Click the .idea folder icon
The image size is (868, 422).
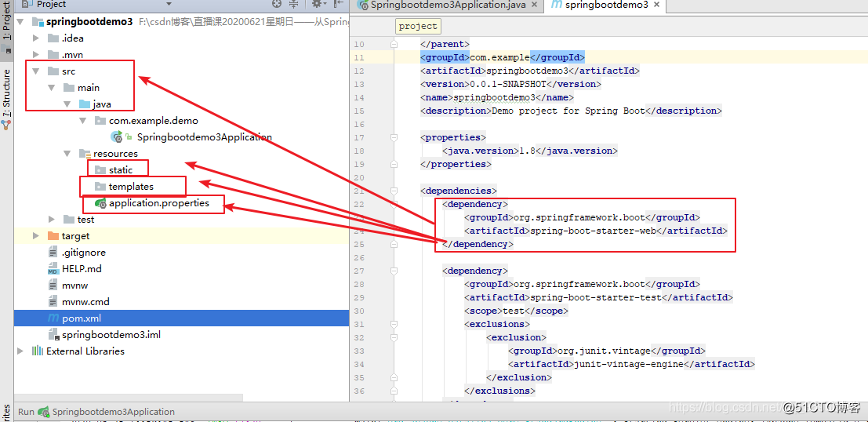point(53,38)
